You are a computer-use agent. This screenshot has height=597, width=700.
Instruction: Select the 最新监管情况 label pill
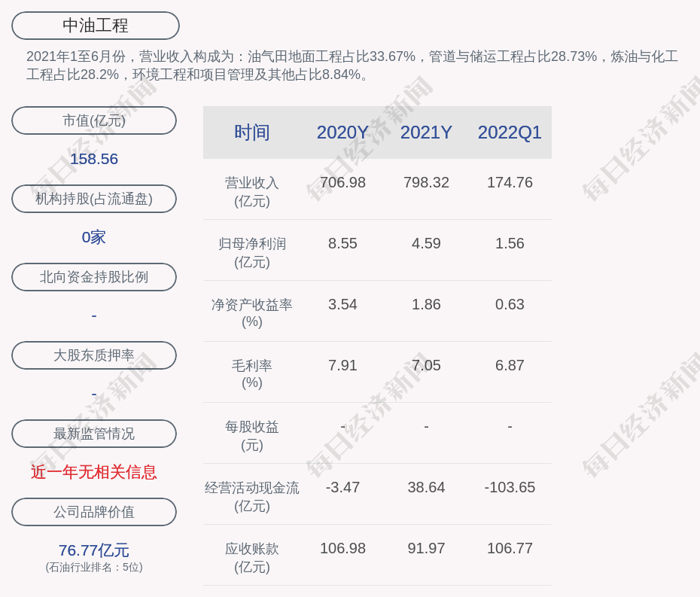coord(94,434)
